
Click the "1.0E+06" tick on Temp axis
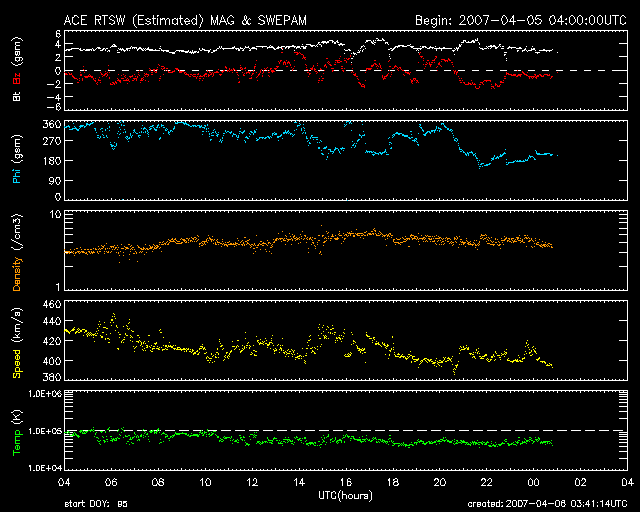[45, 394]
